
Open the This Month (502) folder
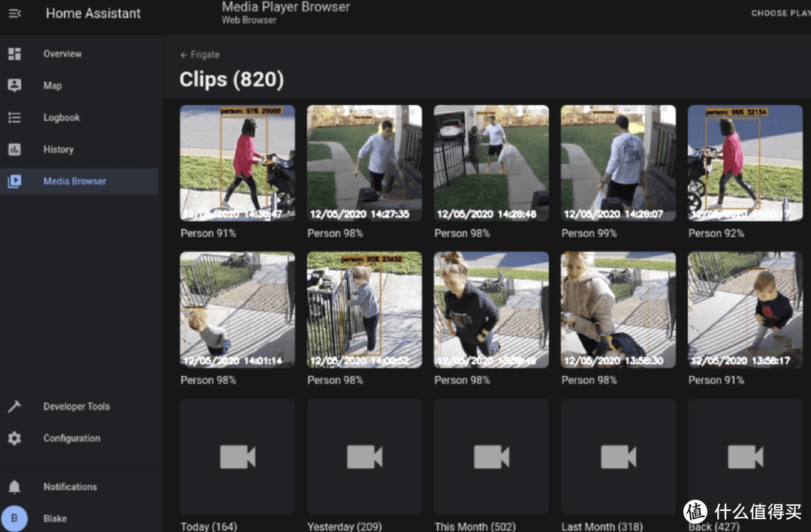[491, 456]
